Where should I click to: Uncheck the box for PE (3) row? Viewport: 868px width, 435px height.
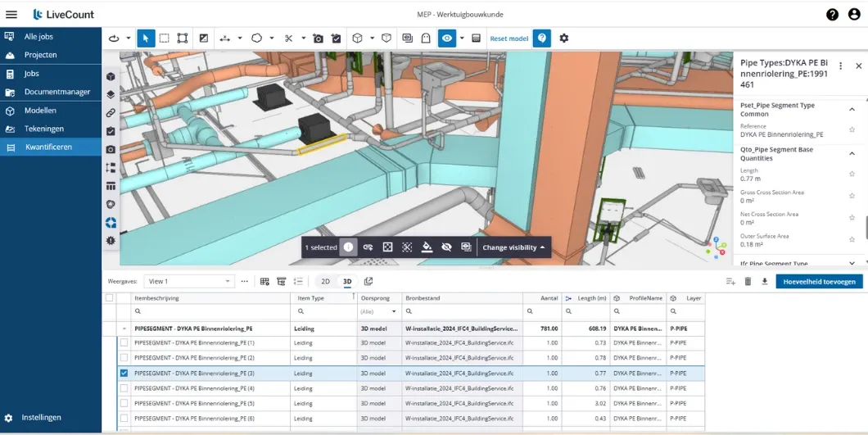click(x=124, y=373)
